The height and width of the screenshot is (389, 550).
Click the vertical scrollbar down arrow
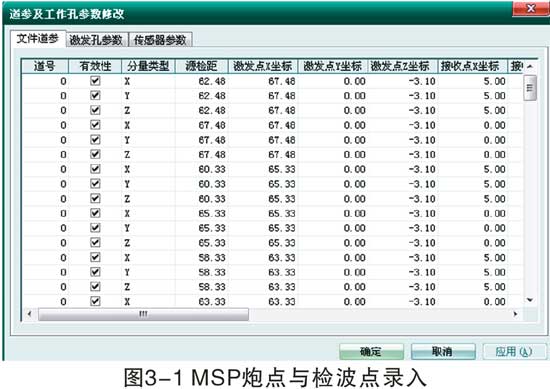pos(530,300)
